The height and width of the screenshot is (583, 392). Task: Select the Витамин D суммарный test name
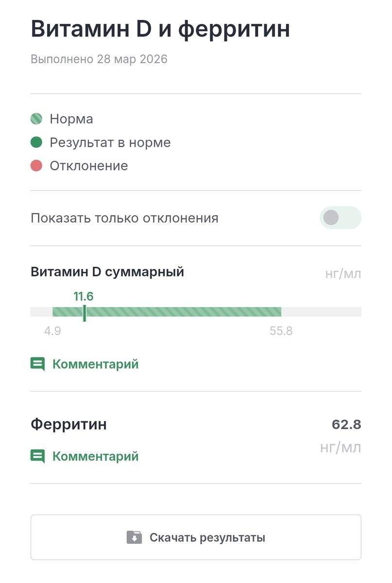[108, 272]
